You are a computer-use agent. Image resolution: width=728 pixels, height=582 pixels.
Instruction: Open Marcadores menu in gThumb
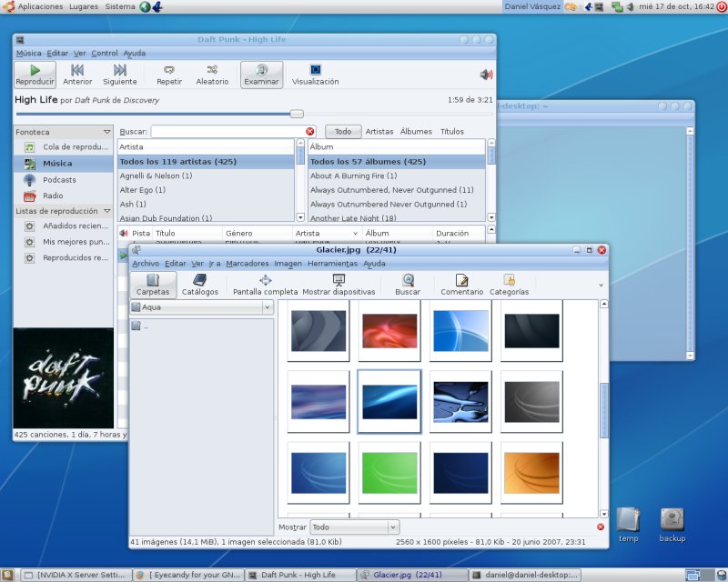[x=247, y=264]
